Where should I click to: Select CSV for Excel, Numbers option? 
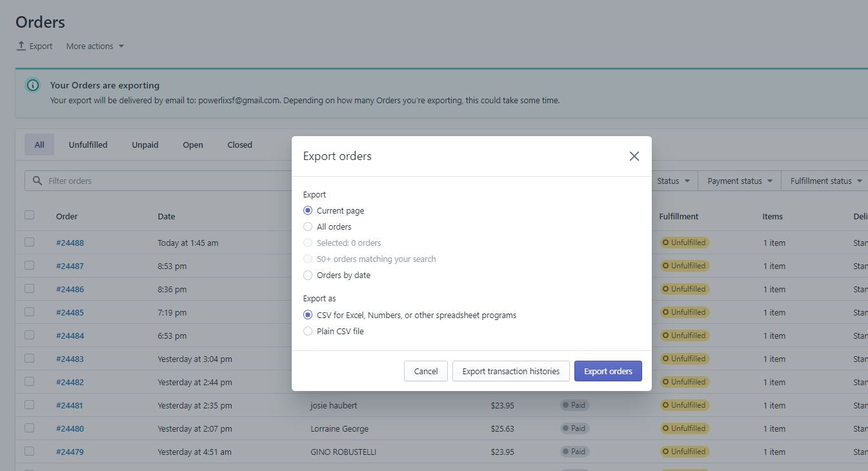(x=308, y=315)
